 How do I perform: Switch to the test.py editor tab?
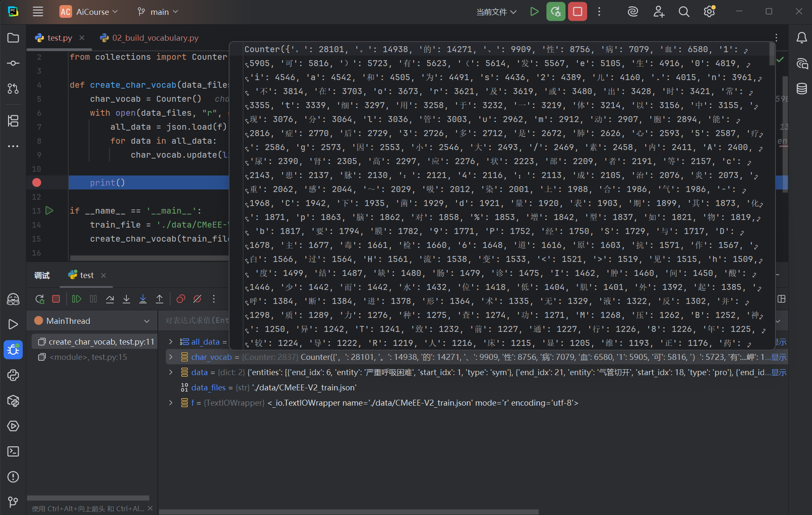pos(59,38)
